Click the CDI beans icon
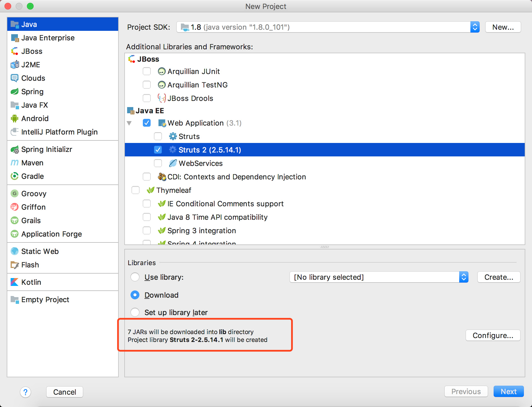This screenshot has width=532, height=407. pyautogui.click(x=162, y=177)
